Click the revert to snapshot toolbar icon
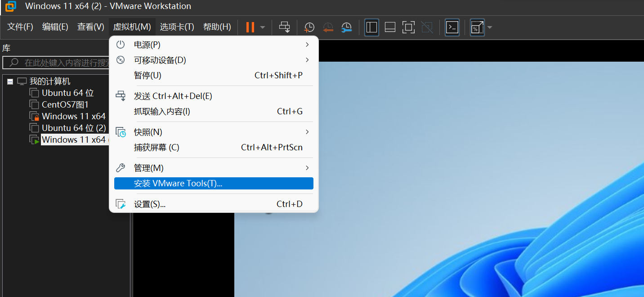Image resolution: width=644 pixels, height=297 pixels. coord(328,27)
